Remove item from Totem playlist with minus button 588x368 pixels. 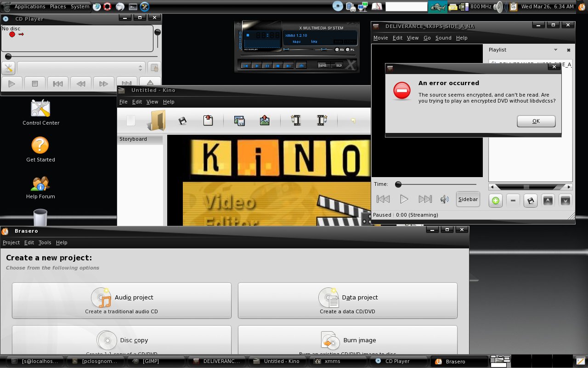pyautogui.click(x=513, y=201)
